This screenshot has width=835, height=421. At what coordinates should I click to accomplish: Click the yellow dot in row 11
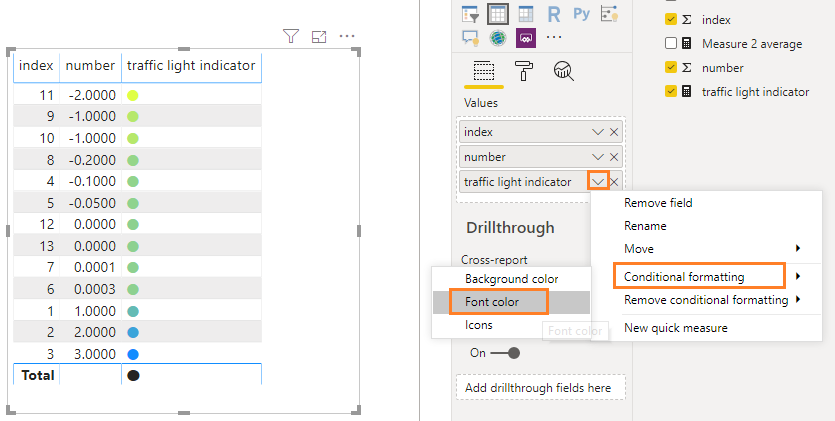[x=133, y=95]
